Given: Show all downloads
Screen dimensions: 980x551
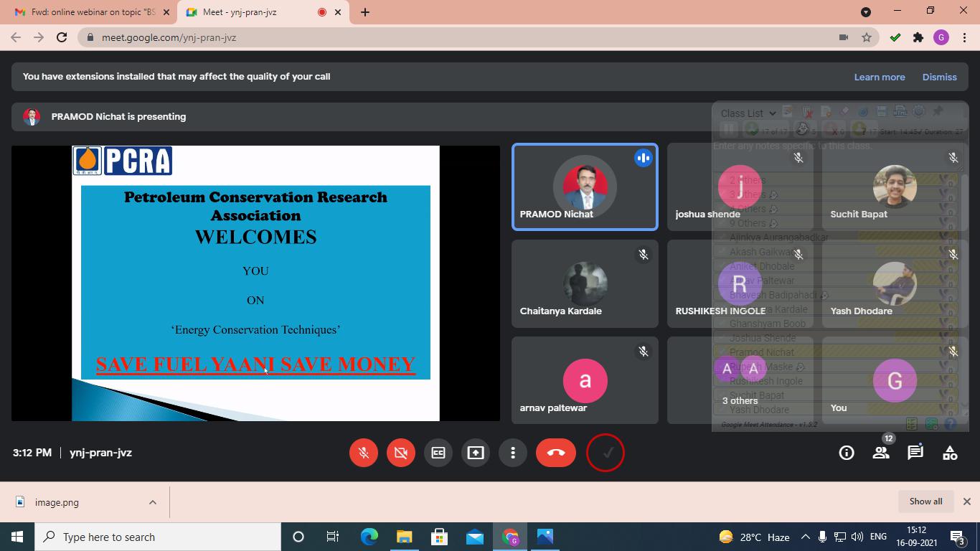Looking at the screenshot, I should 925,501.
